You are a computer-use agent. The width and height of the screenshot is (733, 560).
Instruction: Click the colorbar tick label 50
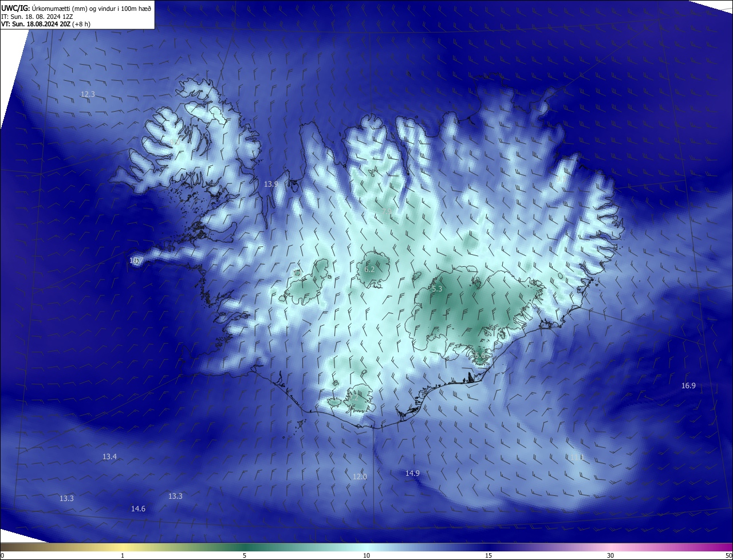(x=728, y=555)
